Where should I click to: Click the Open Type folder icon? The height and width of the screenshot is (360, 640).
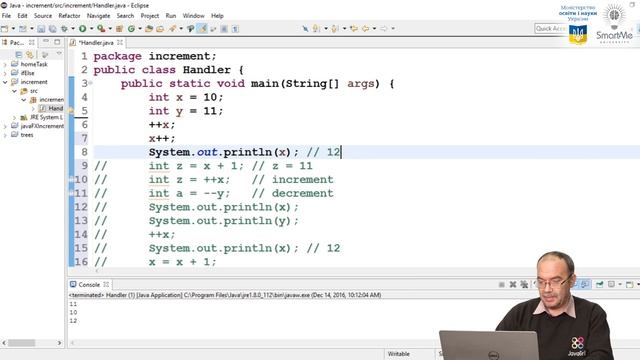tap(149, 29)
